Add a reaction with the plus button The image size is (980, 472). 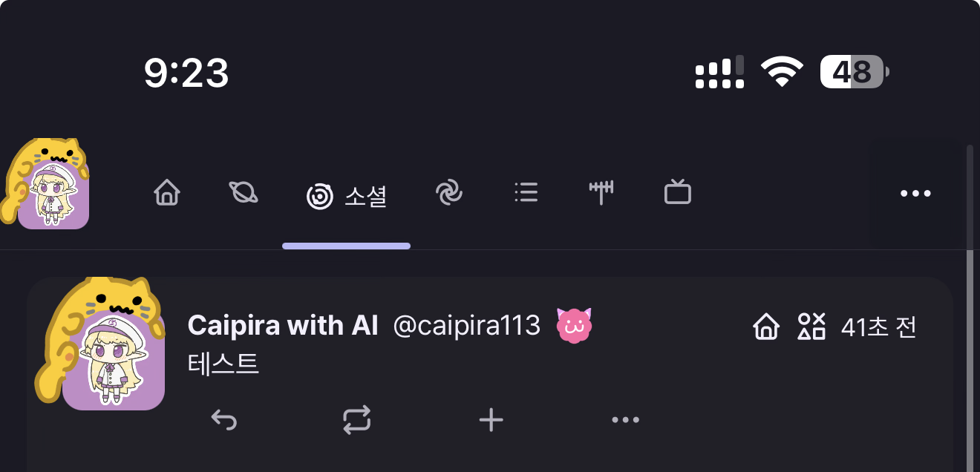point(491,420)
